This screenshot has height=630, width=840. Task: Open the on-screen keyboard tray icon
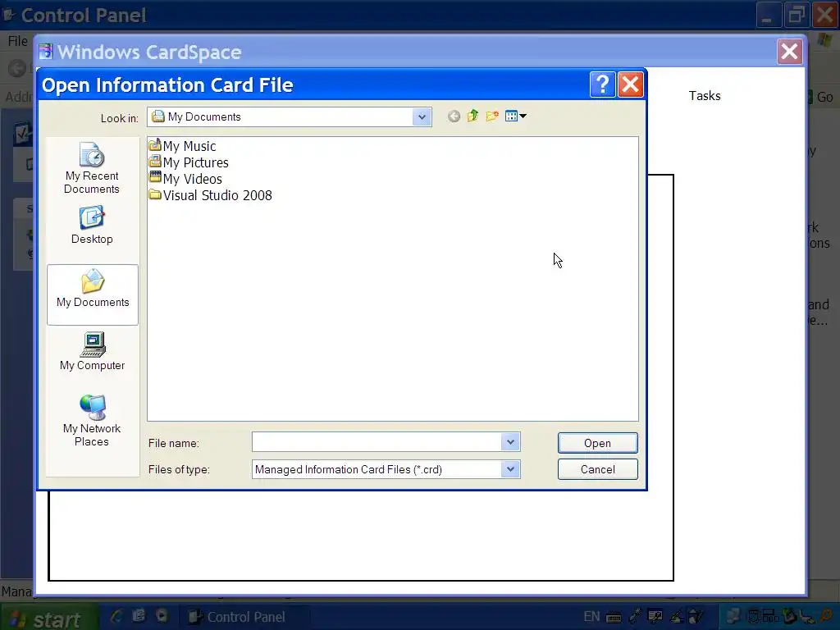click(614, 617)
